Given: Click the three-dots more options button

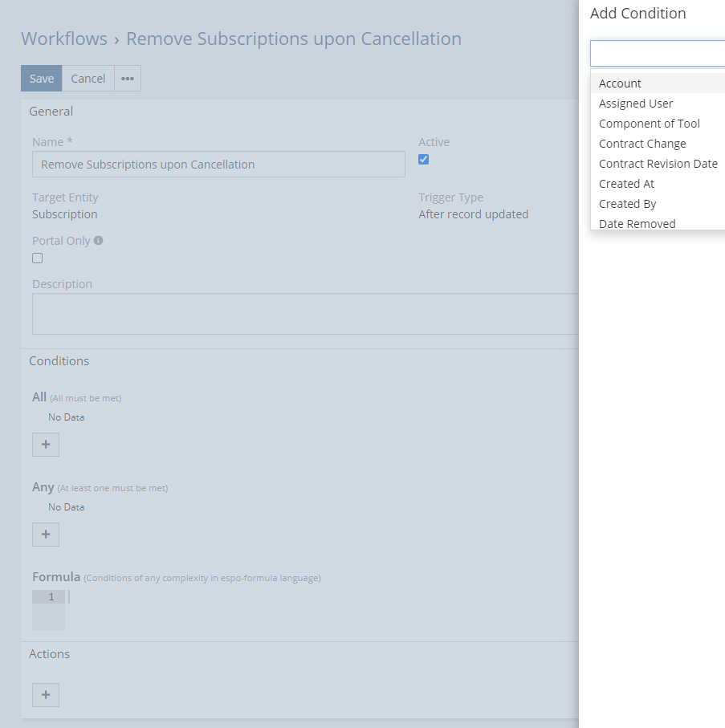Looking at the screenshot, I should tap(127, 79).
